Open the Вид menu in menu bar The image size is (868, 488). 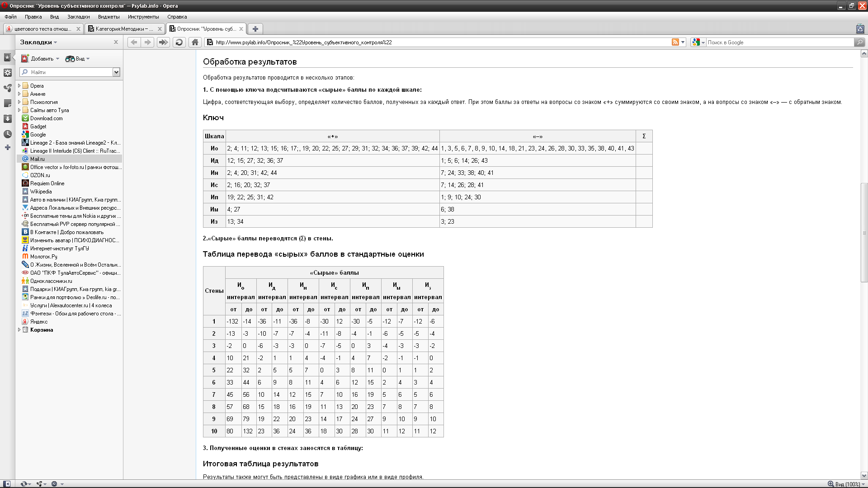(54, 17)
